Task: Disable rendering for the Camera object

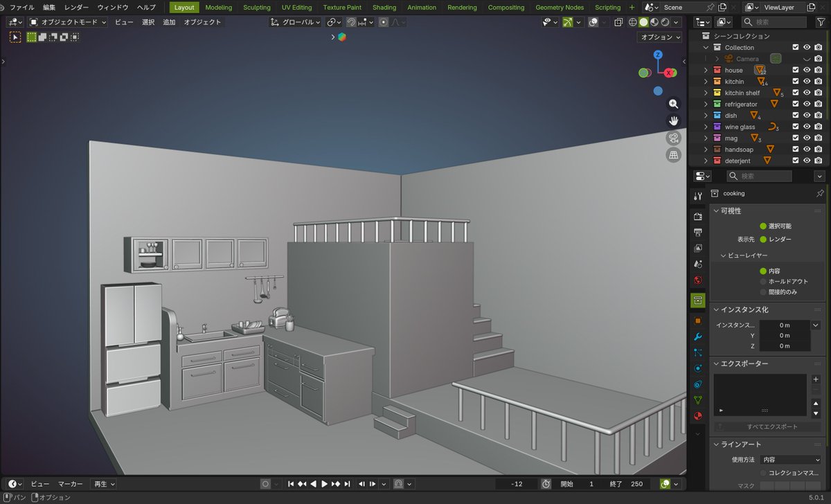Action: coord(818,59)
